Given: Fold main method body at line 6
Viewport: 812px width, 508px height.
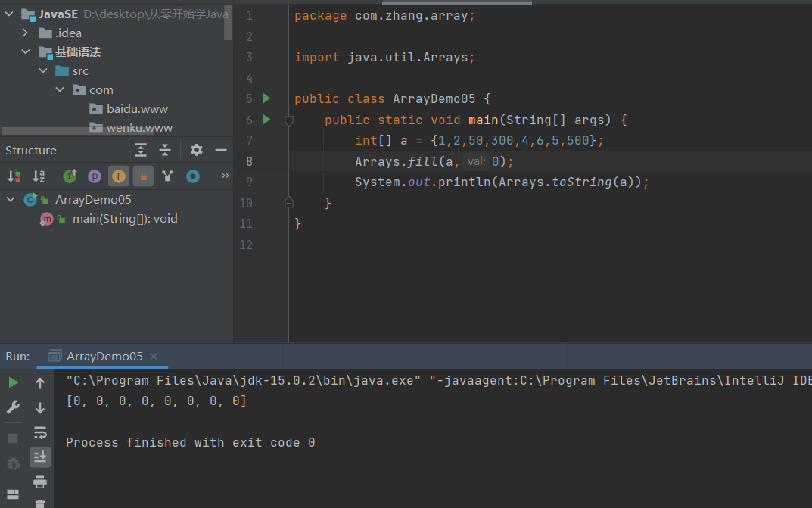Looking at the screenshot, I should (x=289, y=120).
